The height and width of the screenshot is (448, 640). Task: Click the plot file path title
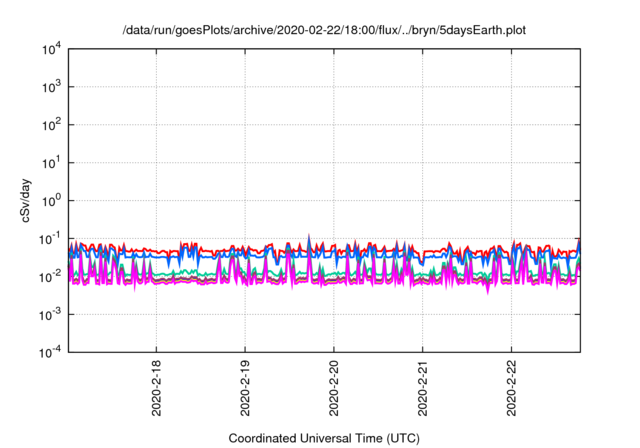point(324,31)
